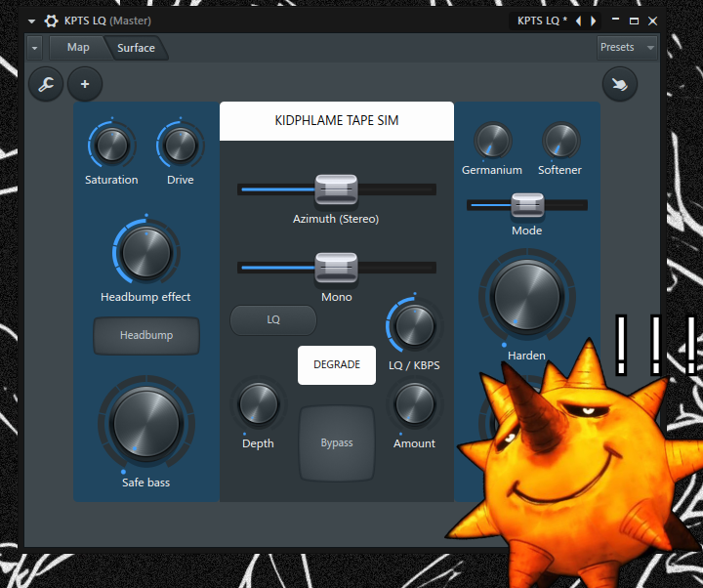Click the Softener knob
The image size is (703, 588).
click(560, 141)
